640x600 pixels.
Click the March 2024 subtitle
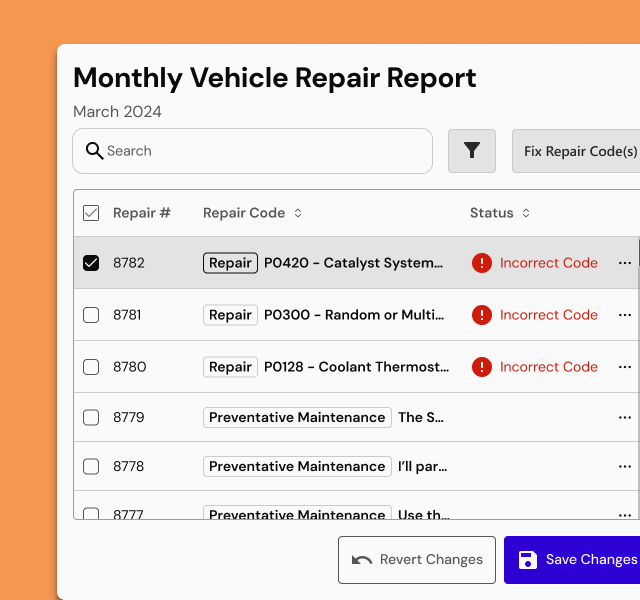click(x=117, y=111)
